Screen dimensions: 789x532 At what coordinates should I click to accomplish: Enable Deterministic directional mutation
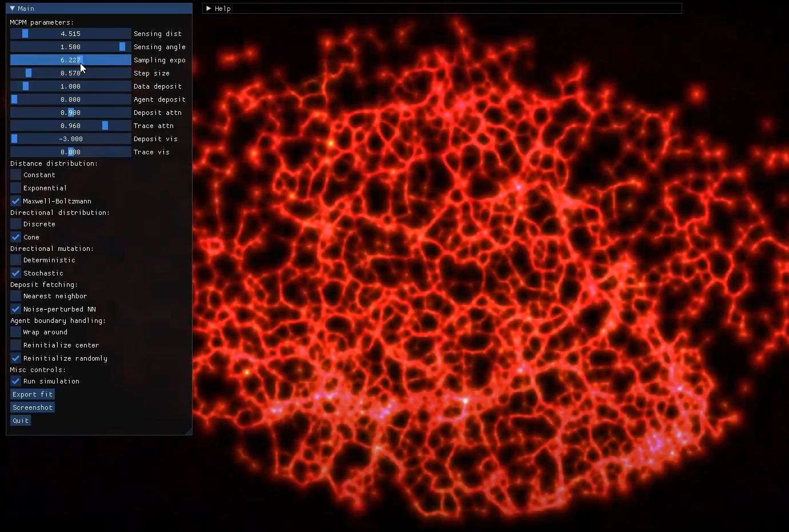pos(16,260)
